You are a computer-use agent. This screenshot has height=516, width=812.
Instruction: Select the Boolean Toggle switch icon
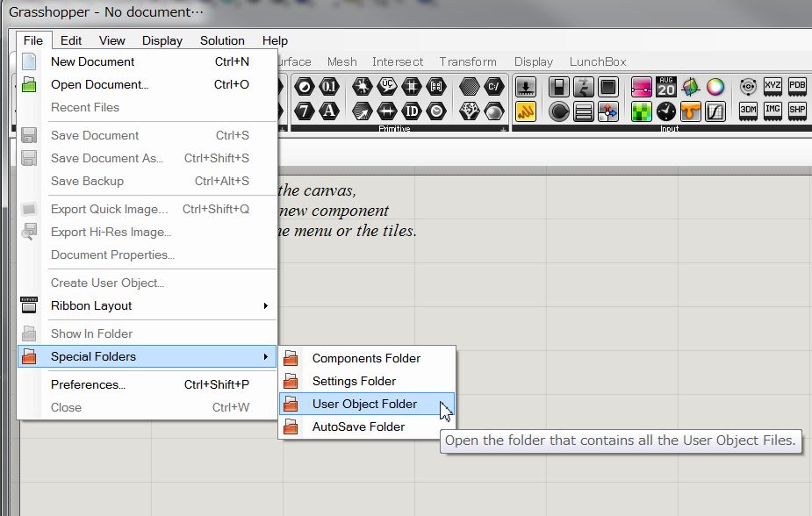pyautogui.click(x=559, y=87)
